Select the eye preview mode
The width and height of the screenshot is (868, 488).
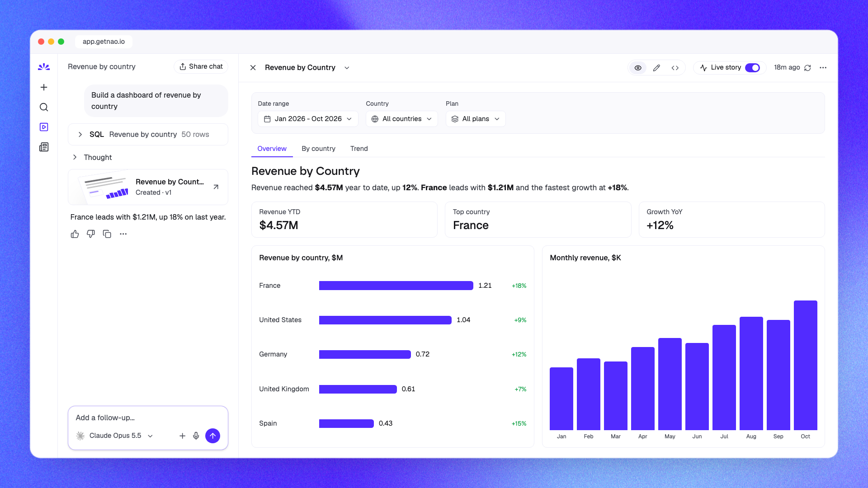tap(638, 68)
